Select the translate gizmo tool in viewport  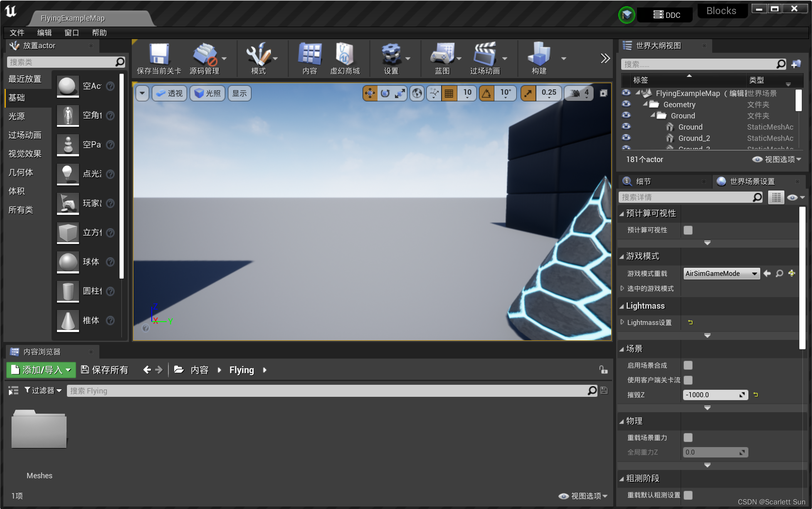370,93
